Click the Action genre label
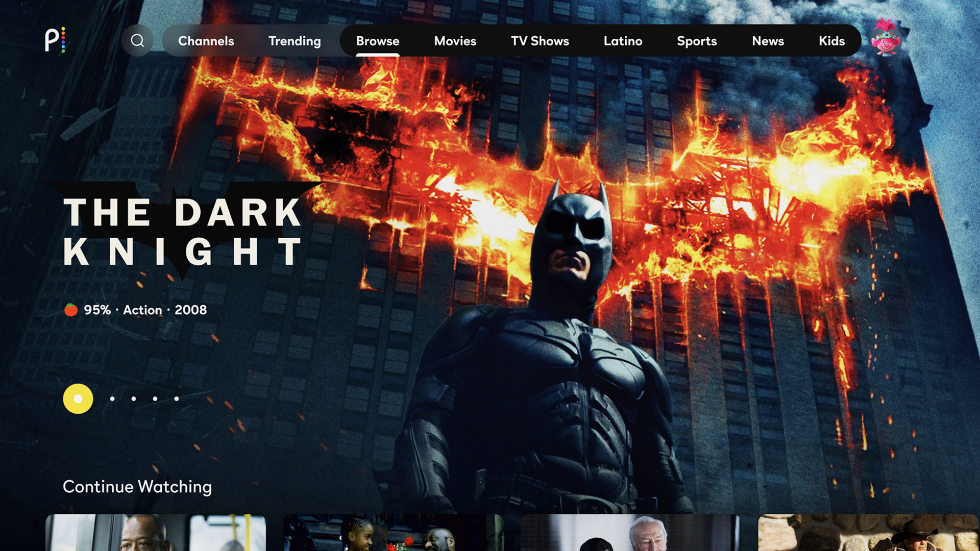The image size is (980, 551). click(142, 310)
